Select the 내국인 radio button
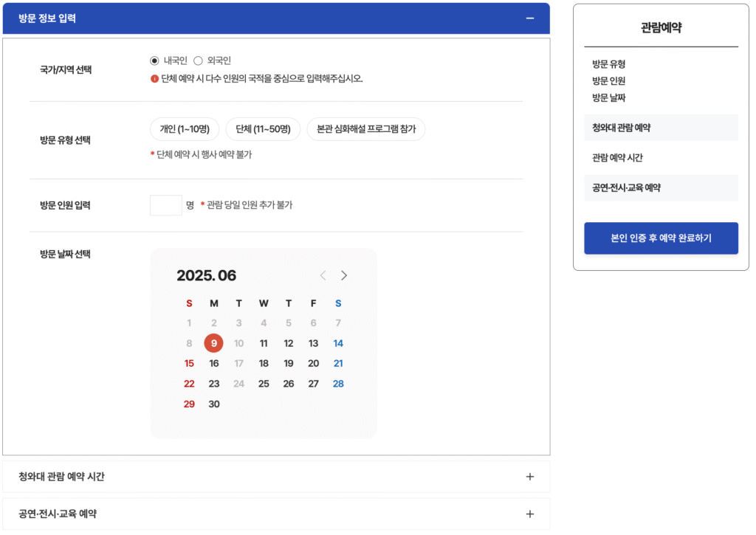Screen dimensions: 756x535 coord(154,61)
